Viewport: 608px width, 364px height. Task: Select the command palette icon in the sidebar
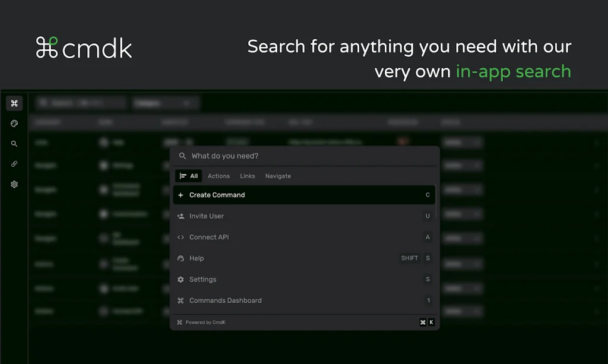click(x=14, y=103)
